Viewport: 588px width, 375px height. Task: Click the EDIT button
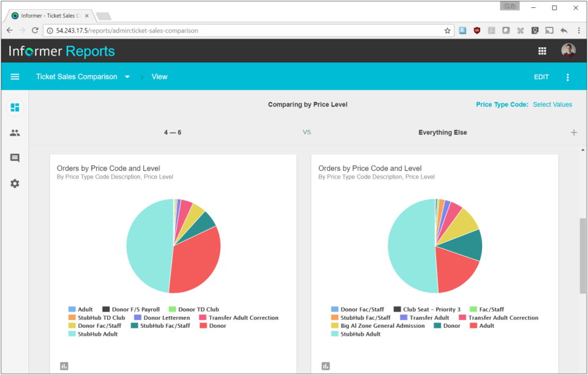coord(541,77)
